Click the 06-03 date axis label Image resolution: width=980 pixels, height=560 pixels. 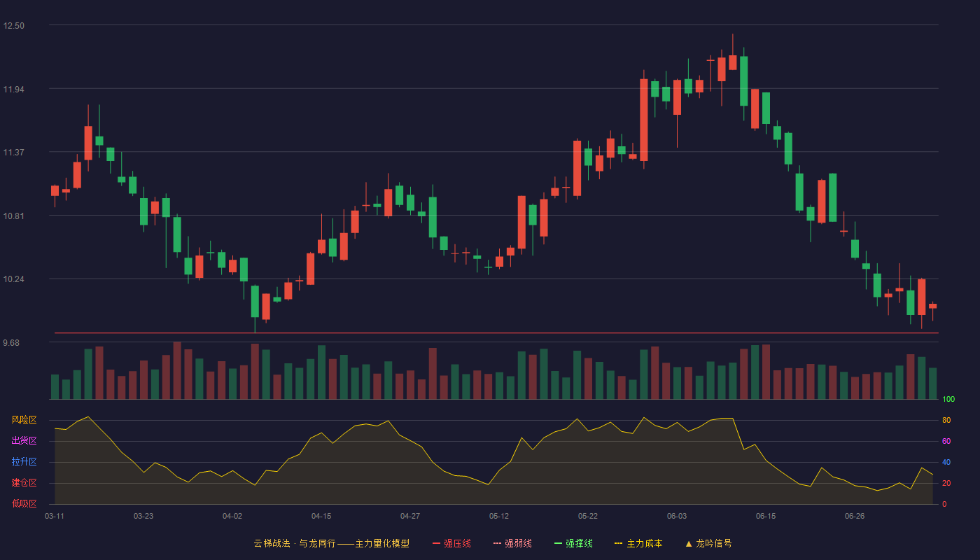tap(677, 516)
